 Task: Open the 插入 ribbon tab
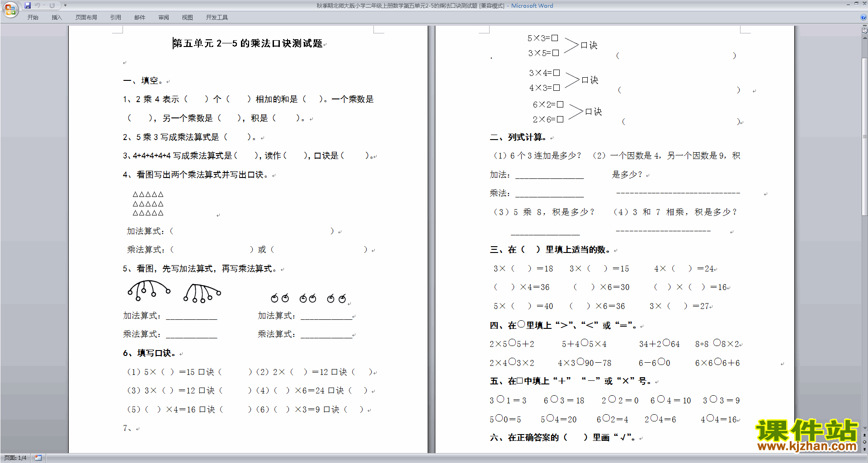tap(57, 18)
